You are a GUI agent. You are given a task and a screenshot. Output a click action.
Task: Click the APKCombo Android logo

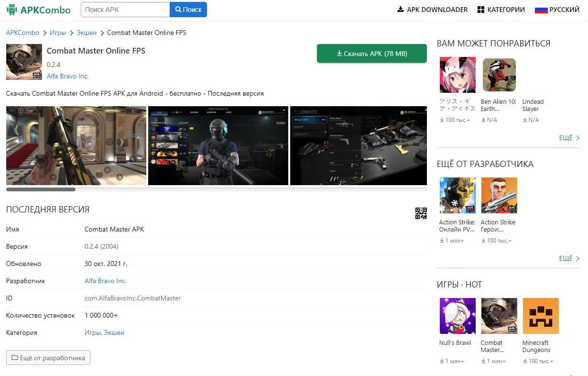coord(11,10)
